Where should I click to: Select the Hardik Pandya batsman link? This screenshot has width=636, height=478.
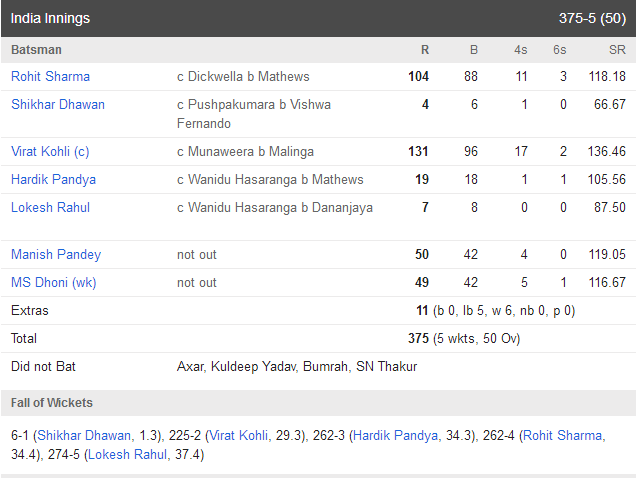[54, 179]
